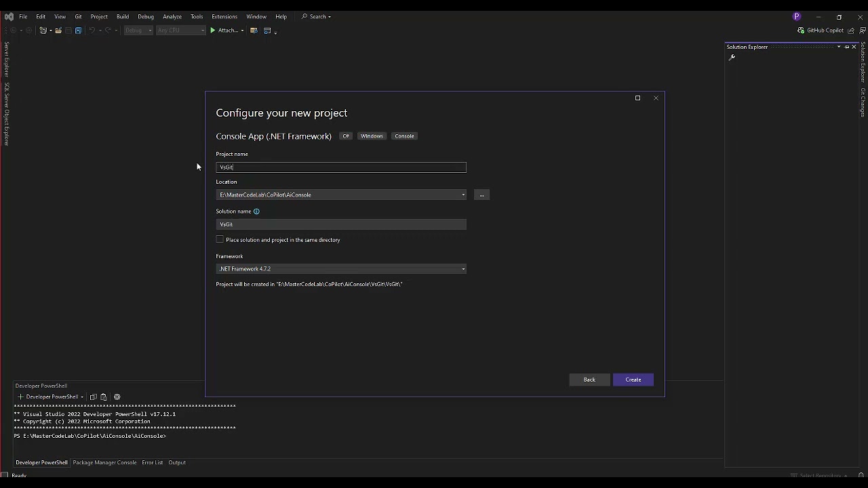Click the Visual Studio logo icon
868x488 pixels.
[9, 16]
